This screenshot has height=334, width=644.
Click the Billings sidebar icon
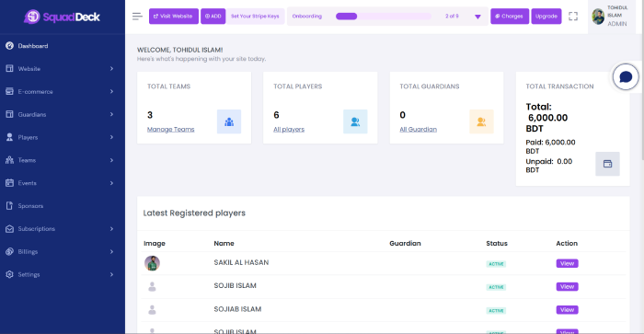point(9,251)
